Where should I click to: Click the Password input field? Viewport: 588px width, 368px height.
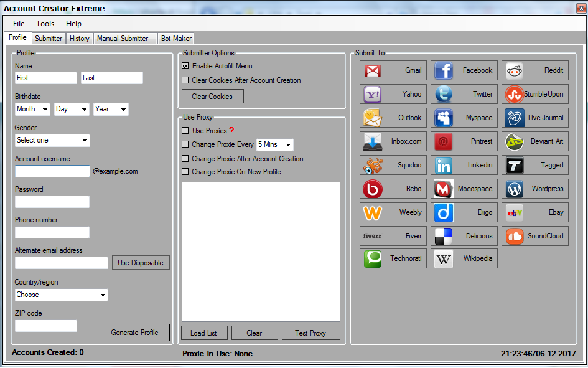coord(52,202)
